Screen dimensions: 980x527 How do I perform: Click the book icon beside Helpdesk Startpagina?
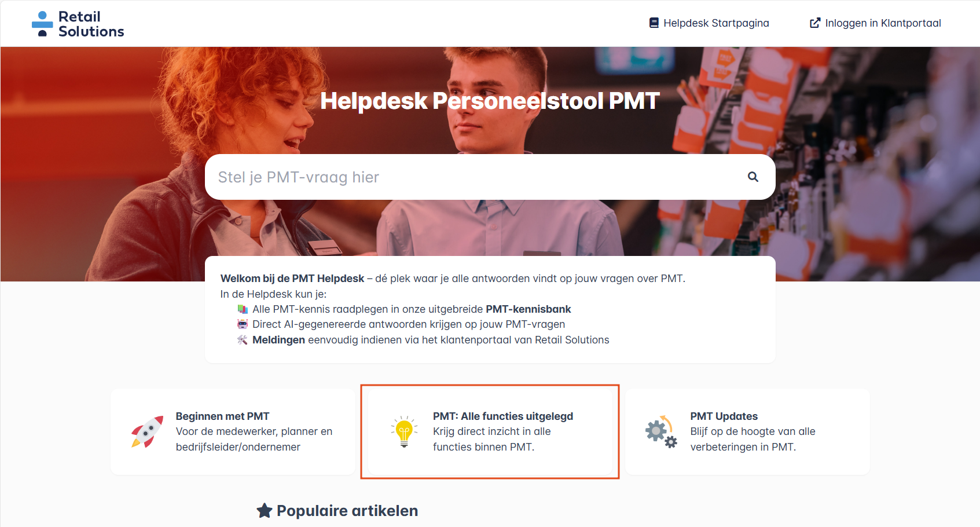point(654,23)
